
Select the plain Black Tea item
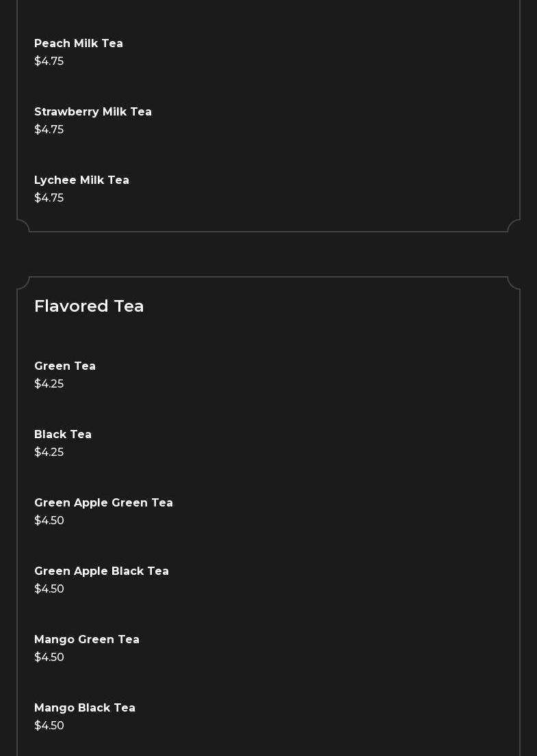[x=63, y=435]
